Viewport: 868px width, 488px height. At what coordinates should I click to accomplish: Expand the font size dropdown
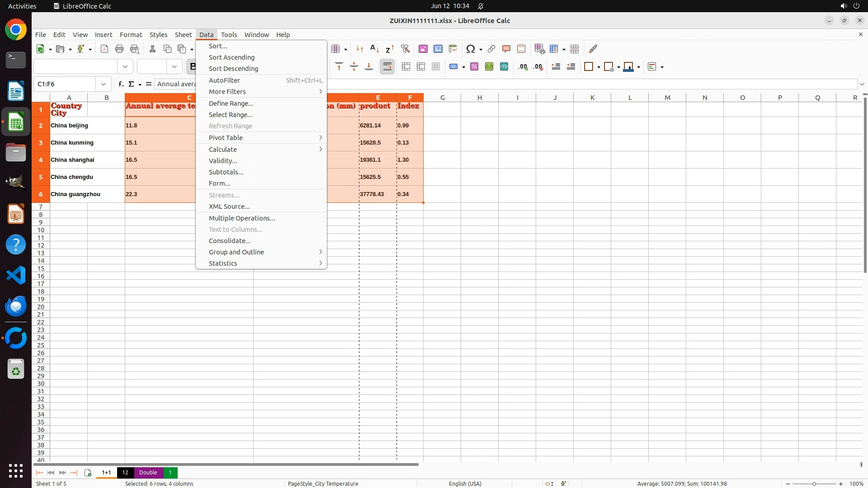click(x=175, y=67)
